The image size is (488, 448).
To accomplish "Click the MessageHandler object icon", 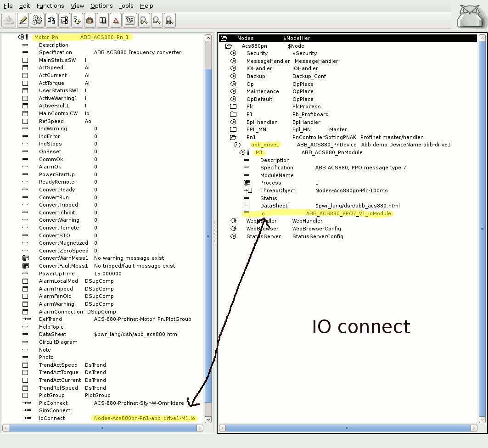I will click(233, 61).
